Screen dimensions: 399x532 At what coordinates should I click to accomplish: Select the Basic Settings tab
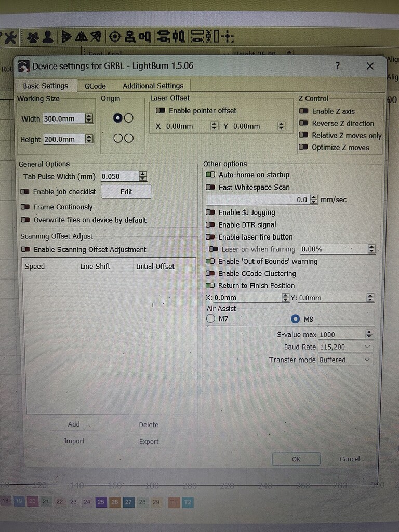point(46,86)
